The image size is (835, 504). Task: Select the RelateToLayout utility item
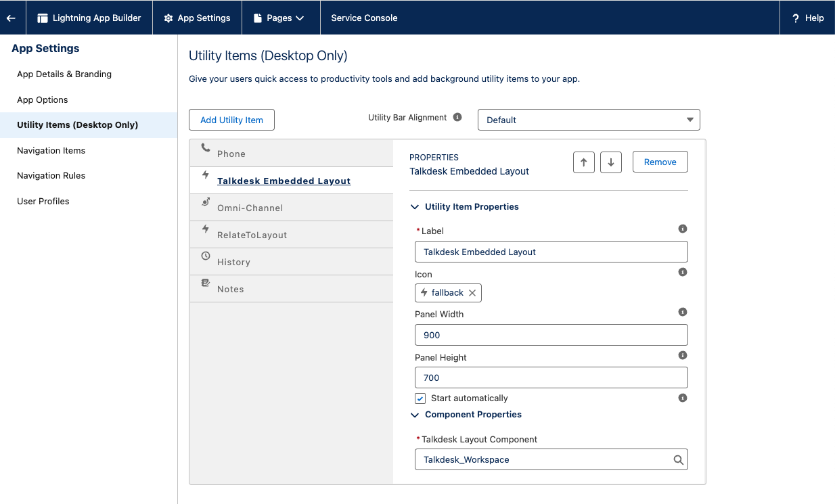point(292,235)
